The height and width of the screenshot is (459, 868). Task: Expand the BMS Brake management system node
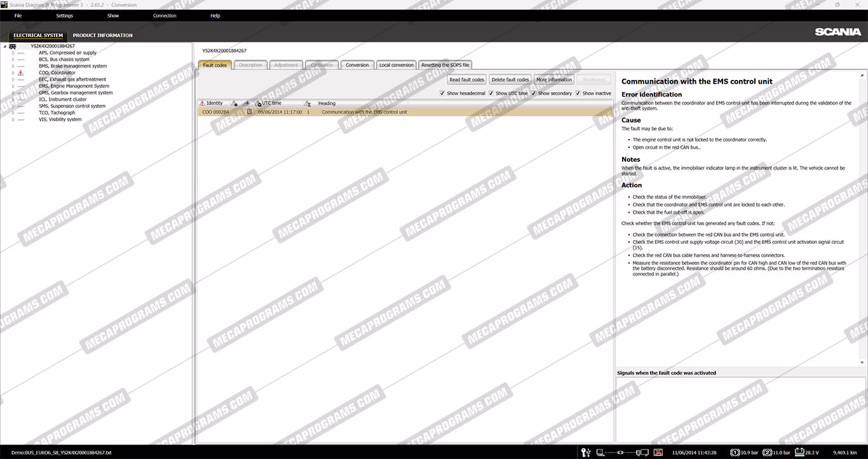point(13,66)
